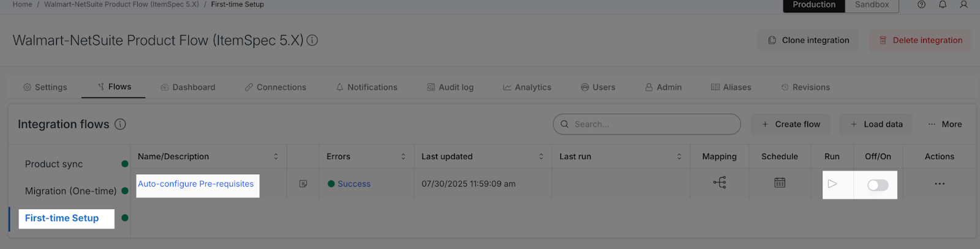The height and width of the screenshot is (249, 980).
Task: Click the Delete integration button
Action: pos(920,40)
